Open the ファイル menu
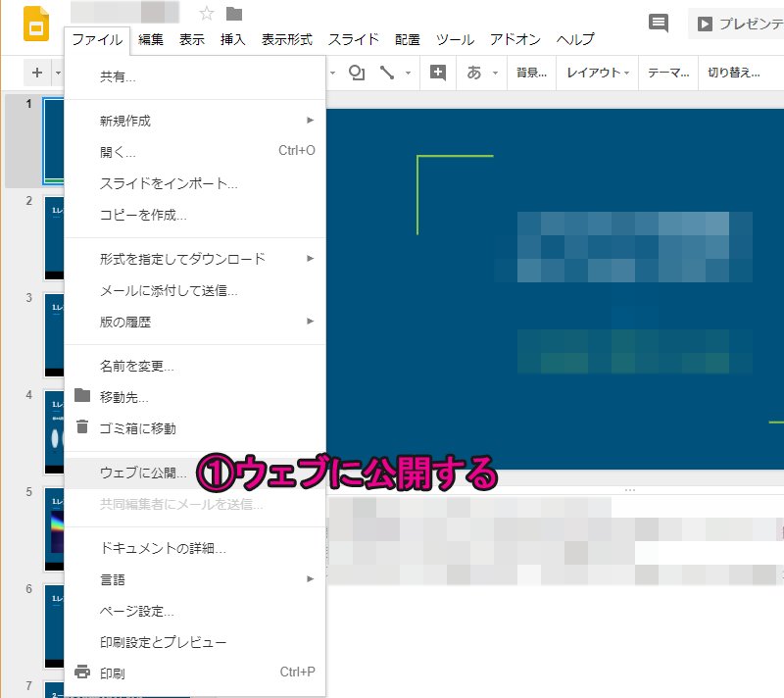 point(97,39)
